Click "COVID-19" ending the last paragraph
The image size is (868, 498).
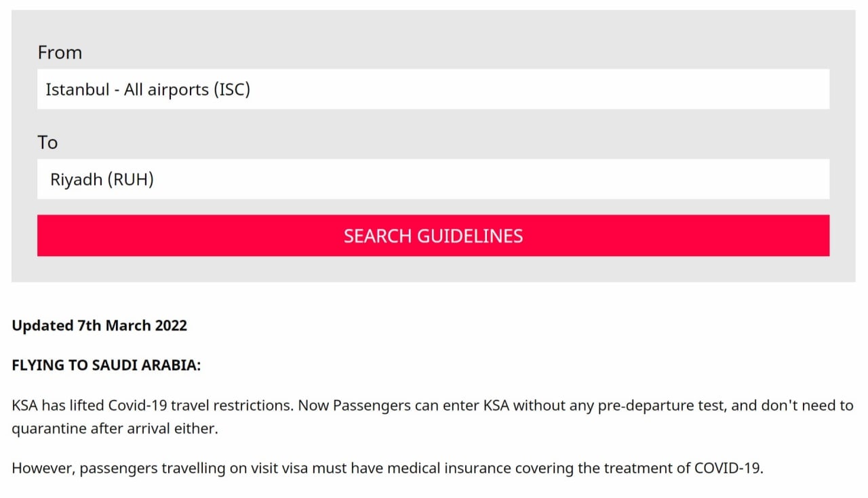pos(728,468)
